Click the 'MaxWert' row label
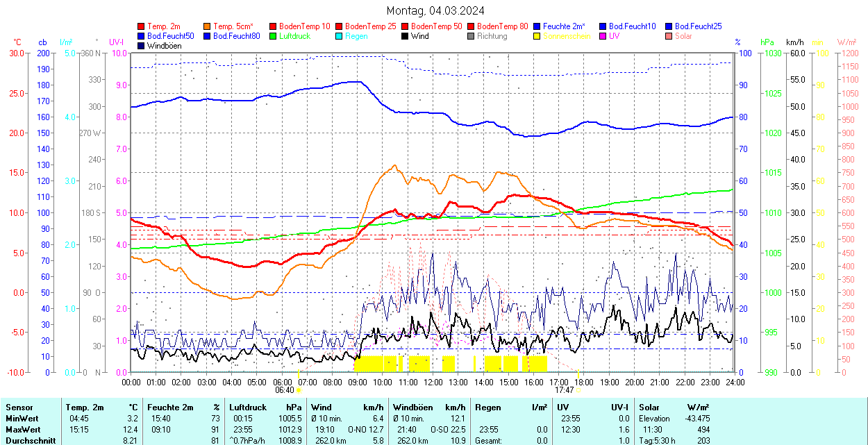The height and width of the screenshot is (445, 868). [x=24, y=430]
